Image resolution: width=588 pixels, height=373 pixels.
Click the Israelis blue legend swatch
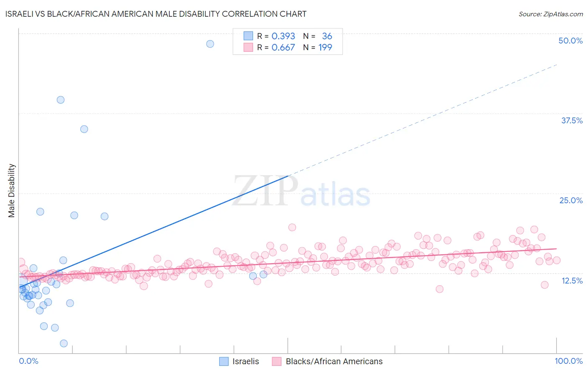click(224, 361)
